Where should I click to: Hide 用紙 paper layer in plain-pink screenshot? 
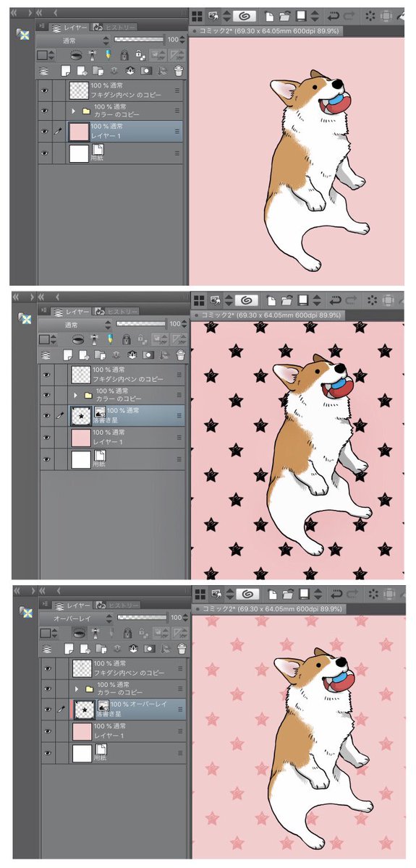(44, 153)
